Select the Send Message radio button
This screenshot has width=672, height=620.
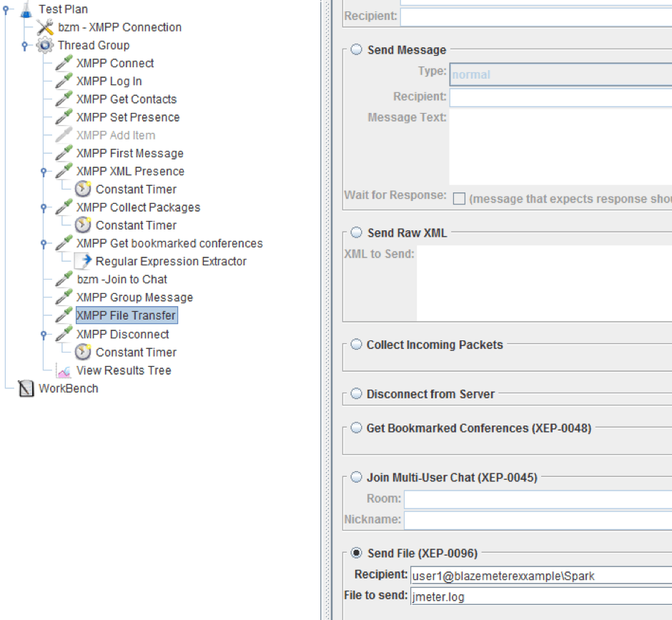click(x=356, y=49)
